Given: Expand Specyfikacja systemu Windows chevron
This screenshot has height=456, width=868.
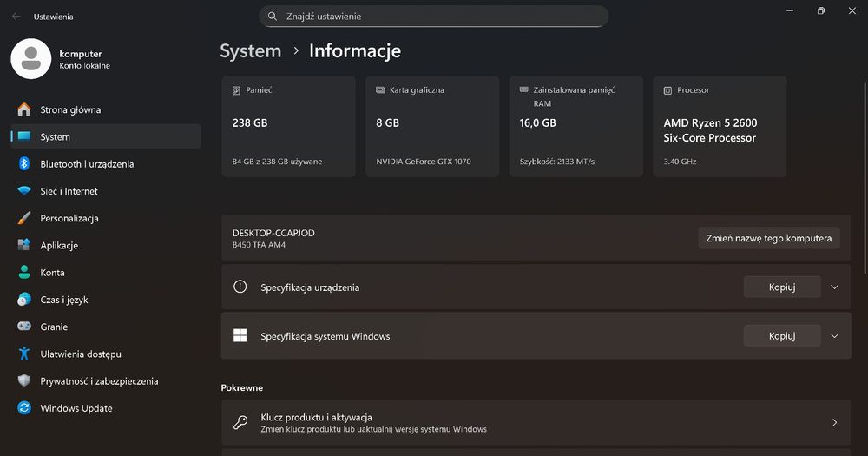Looking at the screenshot, I should (x=835, y=336).
